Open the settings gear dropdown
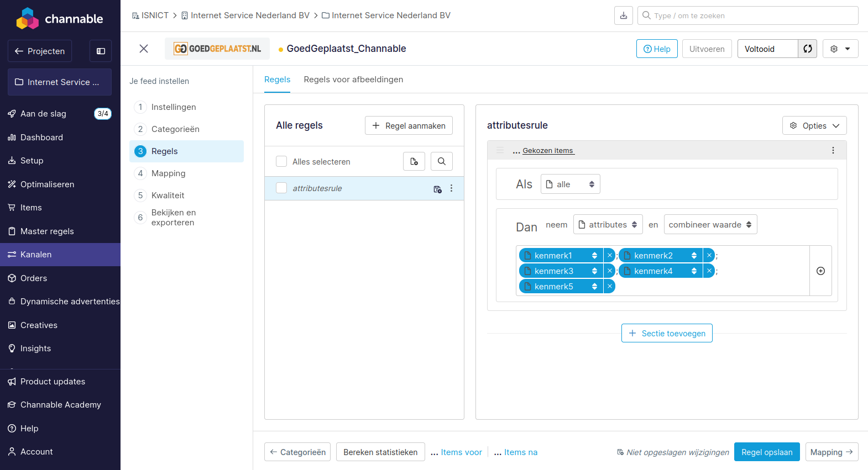Viewport: 868px width, 470px height. (x=840, y=49)
